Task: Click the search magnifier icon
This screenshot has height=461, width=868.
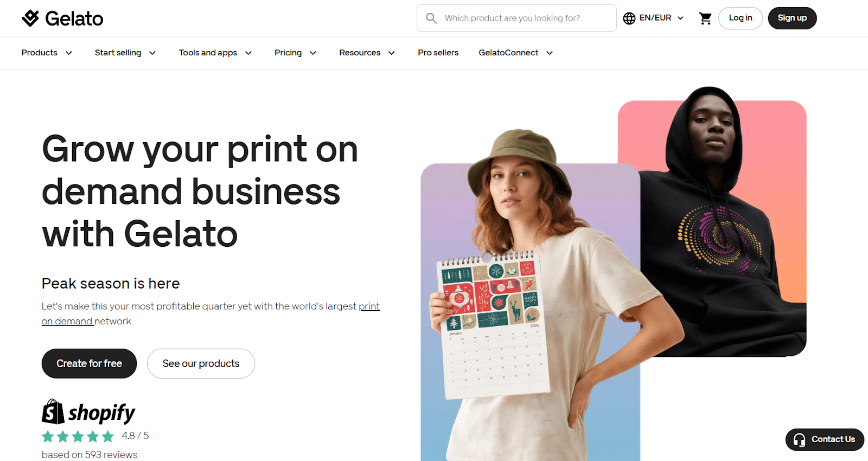Action: (431, 18)
